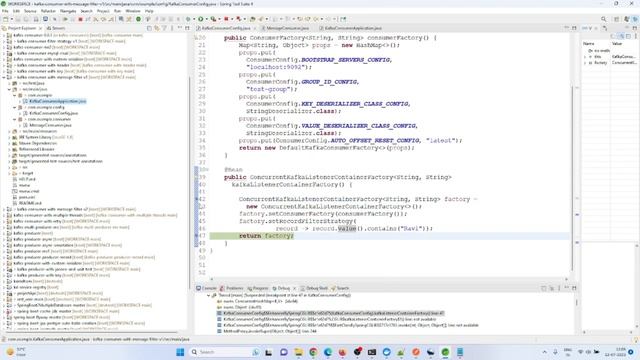Click Collapse All icon in Project Explorer
Screen dimensions: 640x360
[149, 28]
